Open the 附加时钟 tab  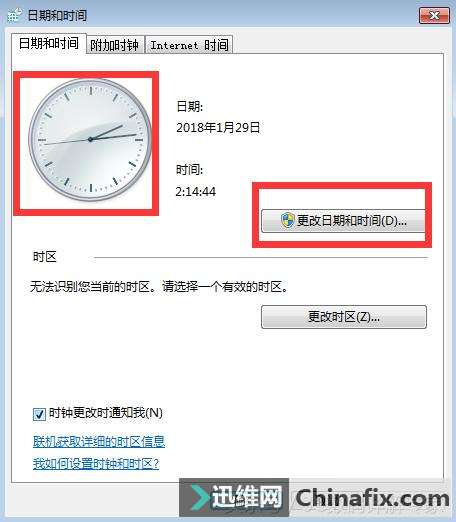(x=114, y=45)
